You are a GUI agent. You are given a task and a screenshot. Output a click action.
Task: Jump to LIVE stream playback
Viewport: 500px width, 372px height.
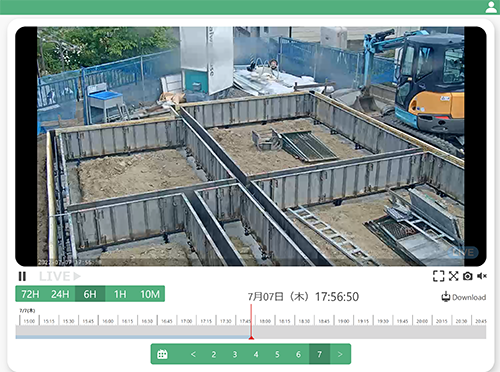60,276
